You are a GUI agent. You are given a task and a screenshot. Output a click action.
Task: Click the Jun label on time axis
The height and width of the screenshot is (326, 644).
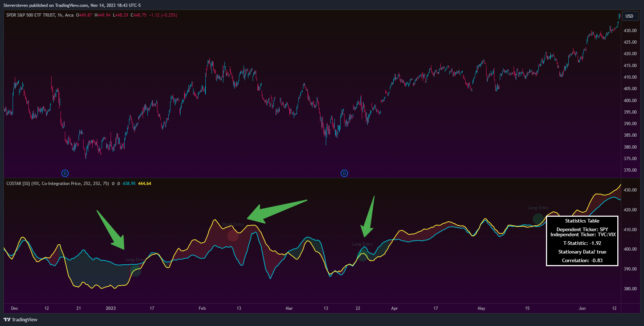pos(582,308)
